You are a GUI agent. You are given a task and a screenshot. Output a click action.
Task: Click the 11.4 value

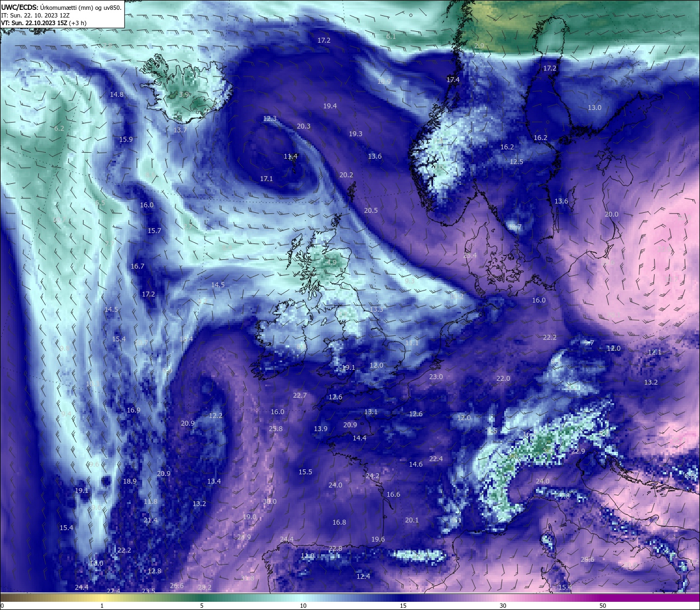click(x=290, y=156)
